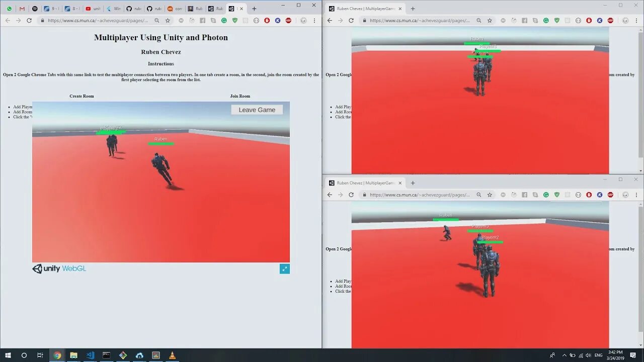This screenshot has width=644, height=362.
Task: Open AdBlock Plus extension in left window
Action: pyautogui.click(x=288, y=21)
